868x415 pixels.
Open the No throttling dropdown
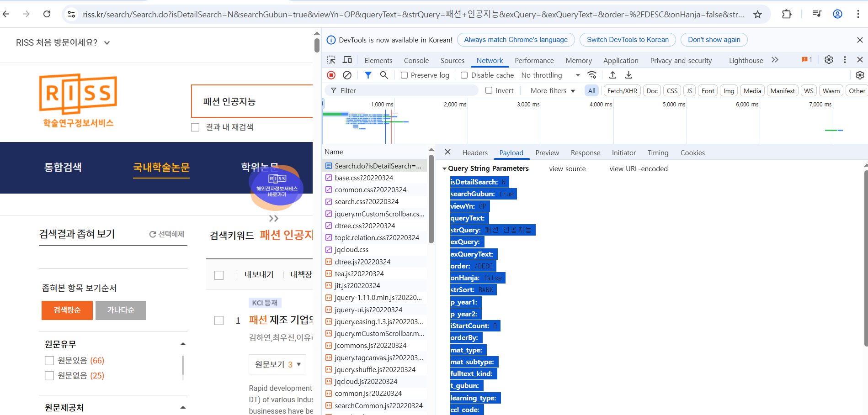pos(551,75)
